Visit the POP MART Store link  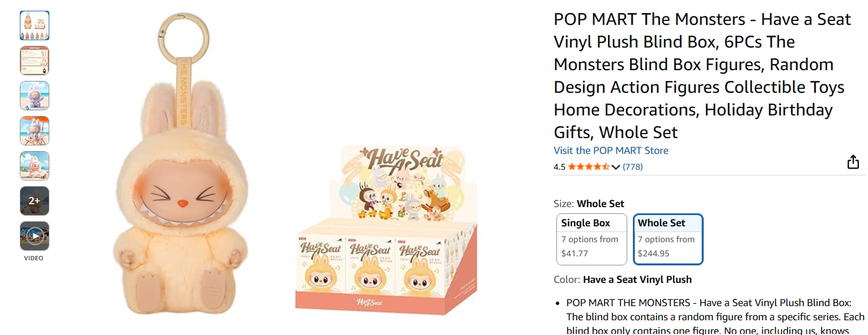point(611,151)
